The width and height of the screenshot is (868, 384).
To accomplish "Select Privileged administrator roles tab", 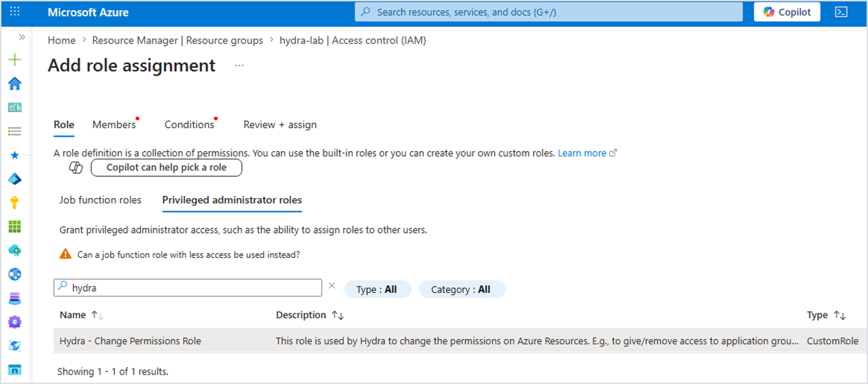I will tap(232, 200).
